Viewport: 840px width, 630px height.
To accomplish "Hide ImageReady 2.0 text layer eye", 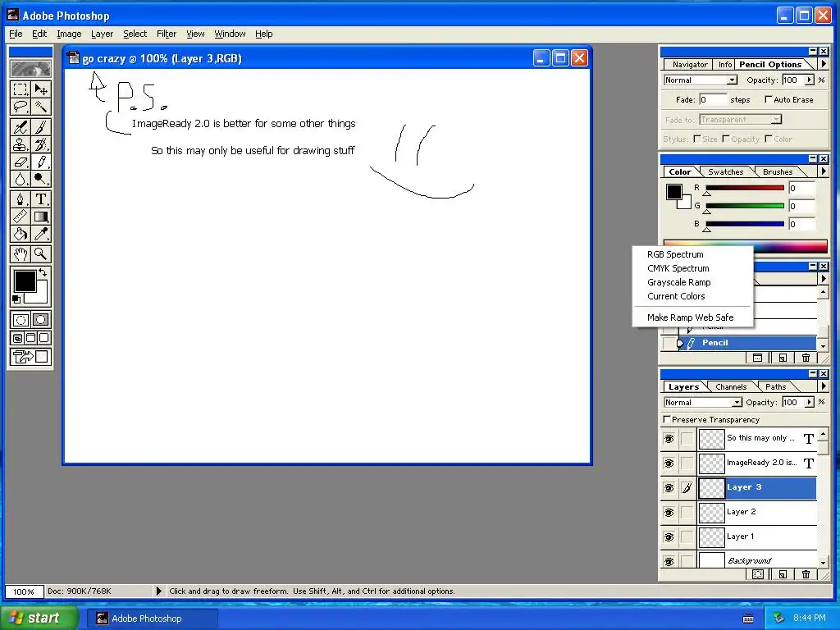I will [x=669, y=463].
